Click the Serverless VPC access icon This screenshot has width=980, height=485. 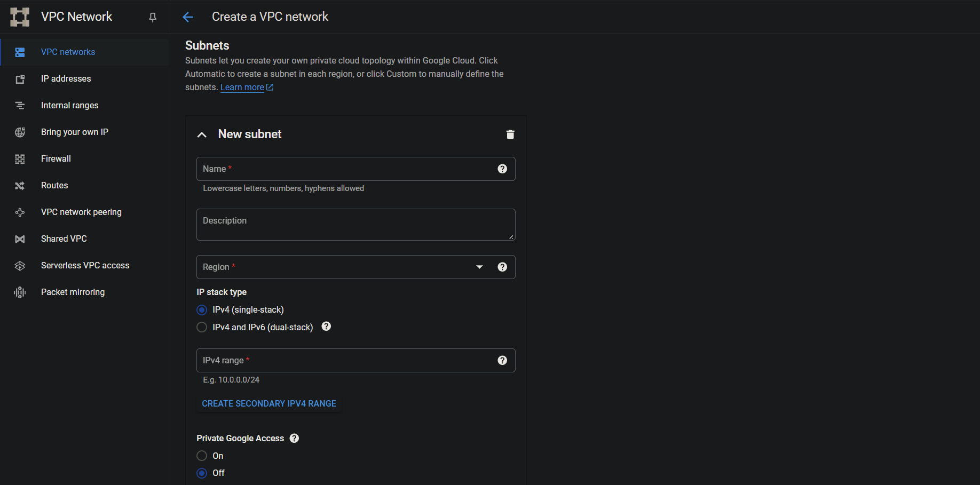[x=20, y=266]
